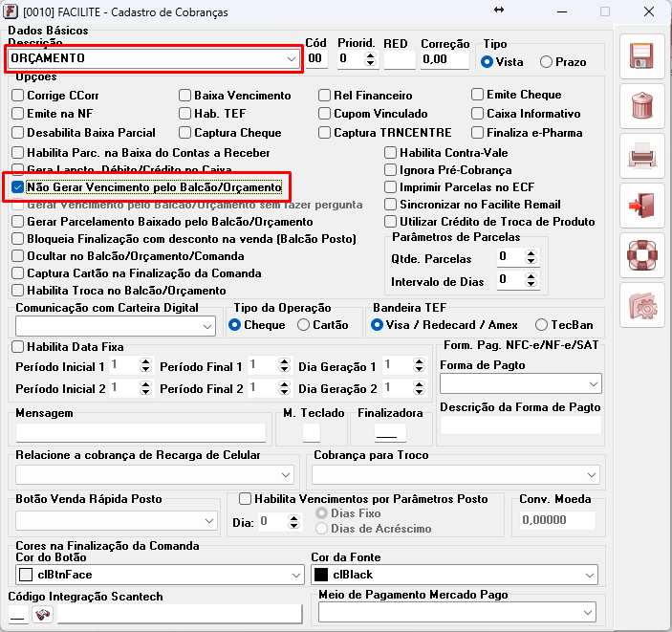Check the Corrige CCorr option

point(17,96)
